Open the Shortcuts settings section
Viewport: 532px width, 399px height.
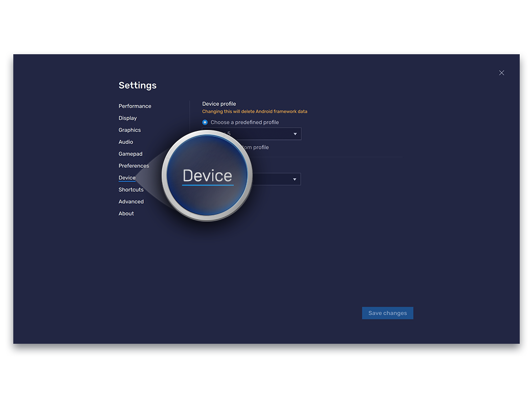[131, 190]
